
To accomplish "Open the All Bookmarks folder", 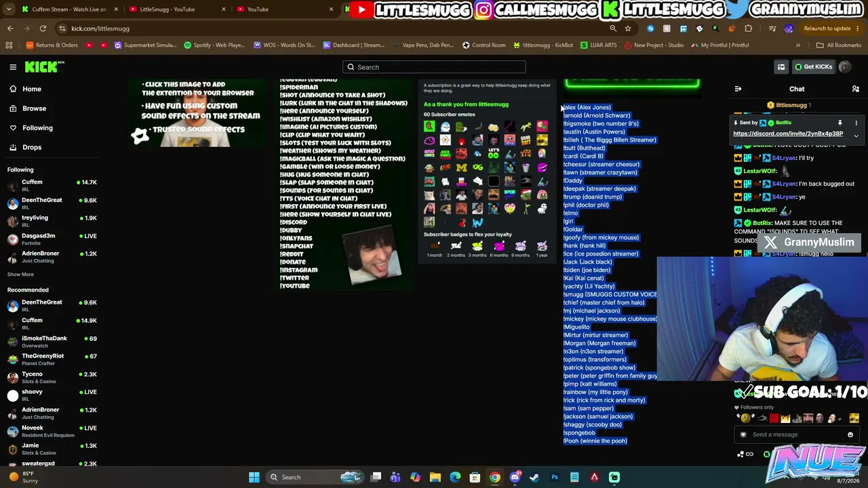I will pos(839,45).
